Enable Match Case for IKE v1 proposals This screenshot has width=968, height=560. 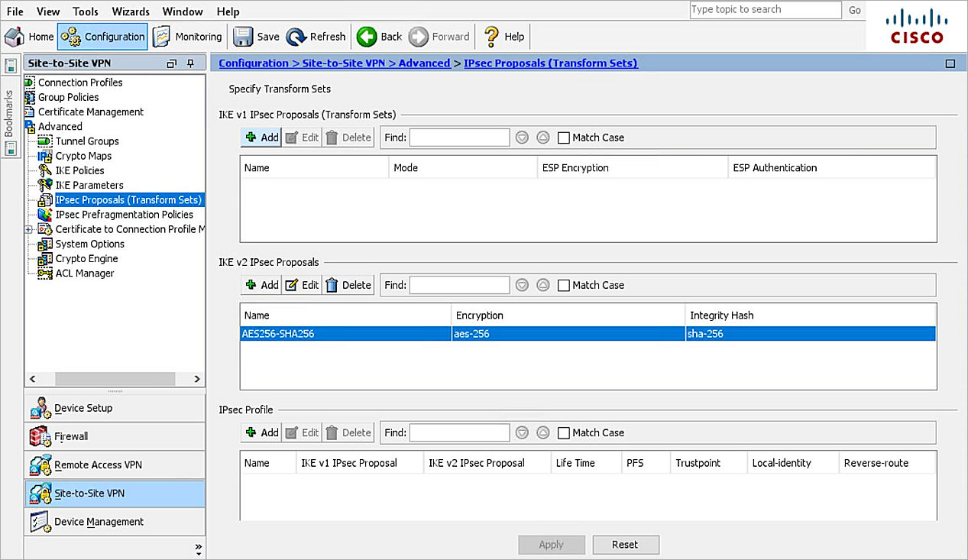(564, 138)
